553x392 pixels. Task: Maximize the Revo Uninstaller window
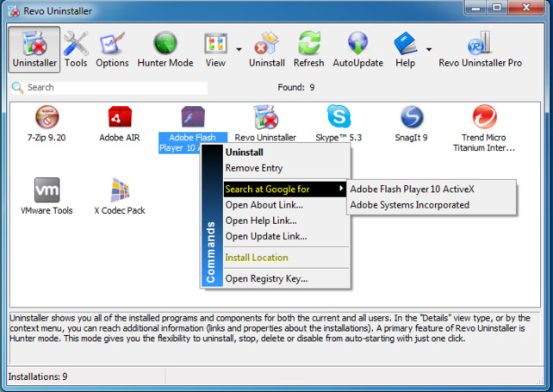tap(497, 8)
